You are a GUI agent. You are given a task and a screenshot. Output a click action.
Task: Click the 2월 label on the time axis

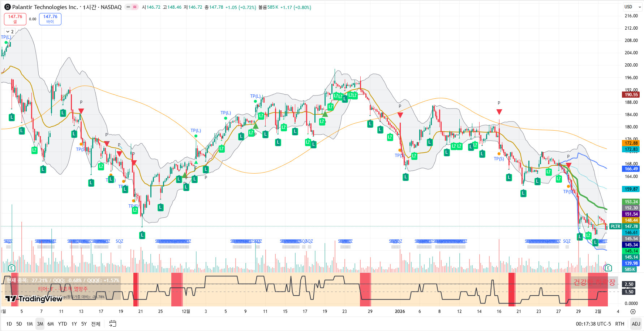[x=598, y=311]
